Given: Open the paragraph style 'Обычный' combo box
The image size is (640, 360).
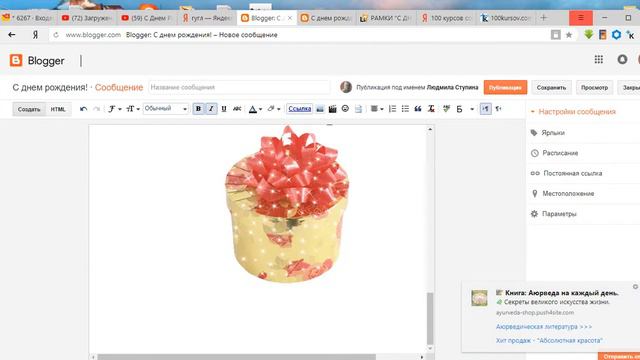Looking at the screenshot, I should point(166,109).
